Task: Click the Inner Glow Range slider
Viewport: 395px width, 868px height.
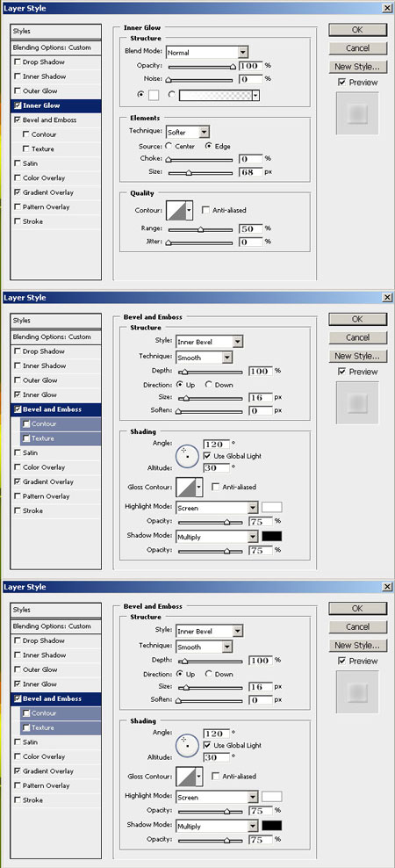Action: coord(200,228)
